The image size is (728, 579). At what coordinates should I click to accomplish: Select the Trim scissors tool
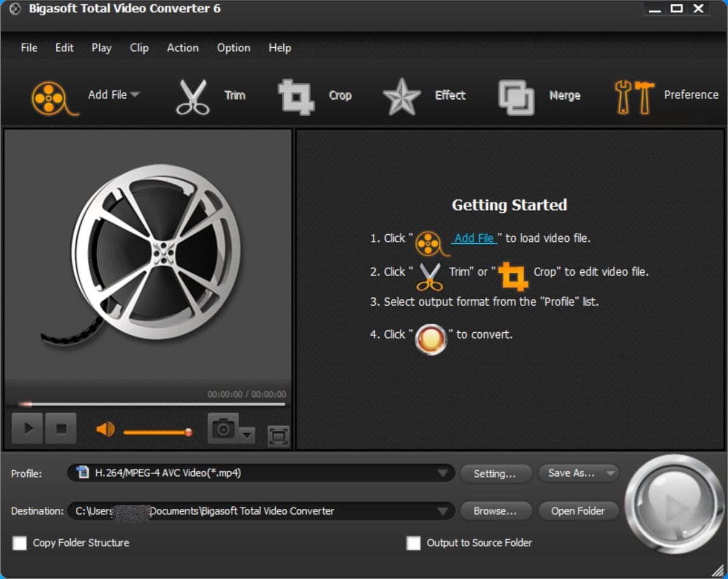point(192,97)
